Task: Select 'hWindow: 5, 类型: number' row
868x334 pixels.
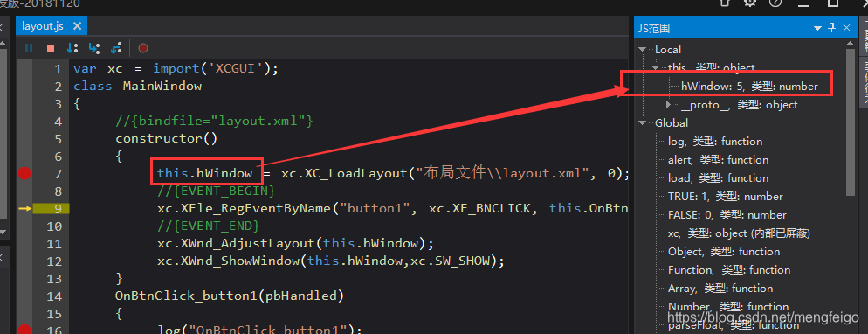Action: pos(749,87)
